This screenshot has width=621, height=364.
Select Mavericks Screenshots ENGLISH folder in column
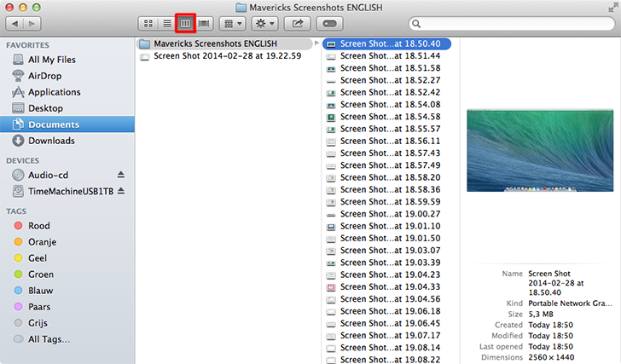[224, 43]
